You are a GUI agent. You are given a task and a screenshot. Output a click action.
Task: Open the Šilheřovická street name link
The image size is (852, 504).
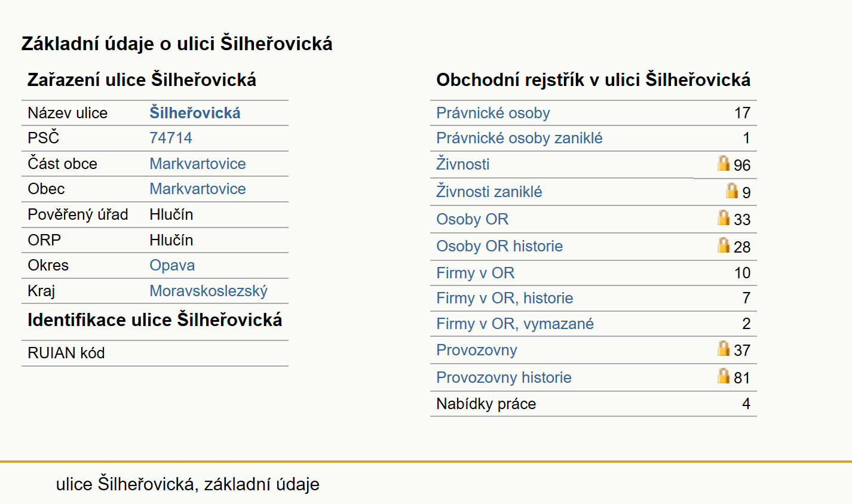[x=195, y=113]
